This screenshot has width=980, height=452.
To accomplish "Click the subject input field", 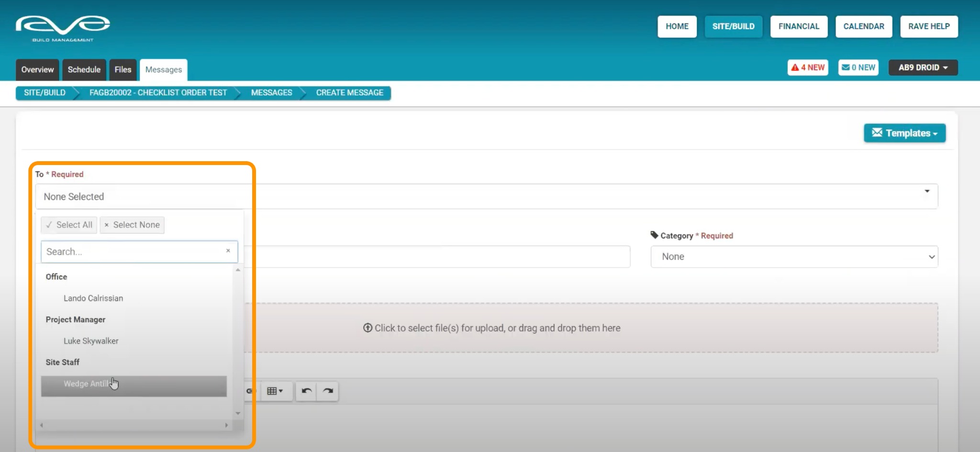I will point(437,257).
